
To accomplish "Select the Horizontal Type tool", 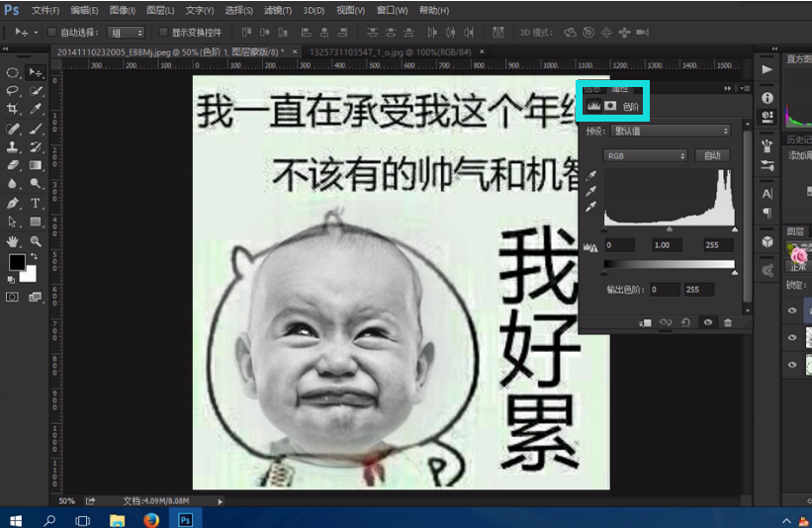I will click(x=36, y=204).
